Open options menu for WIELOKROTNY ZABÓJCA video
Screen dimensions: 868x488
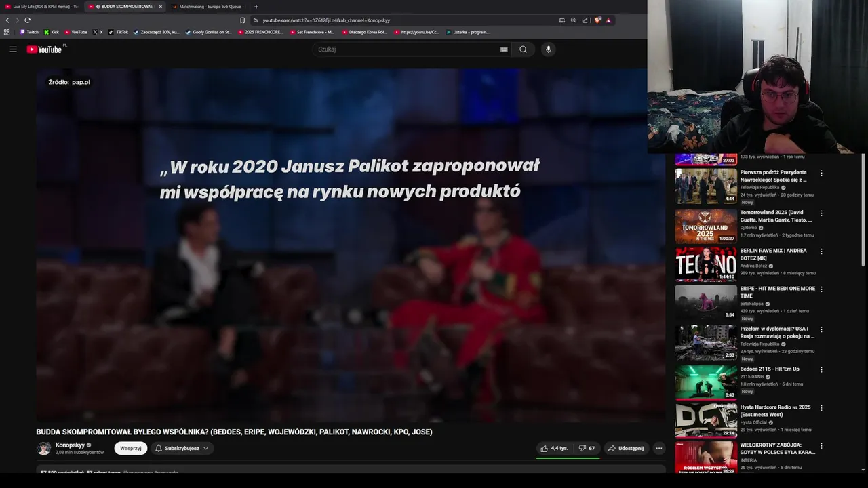click(821, 446)
